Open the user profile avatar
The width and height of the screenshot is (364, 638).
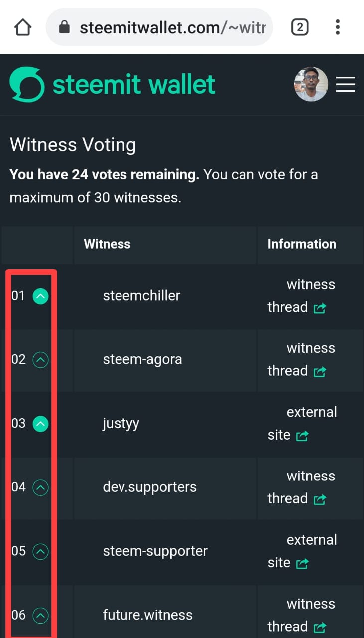click(311, 85)
